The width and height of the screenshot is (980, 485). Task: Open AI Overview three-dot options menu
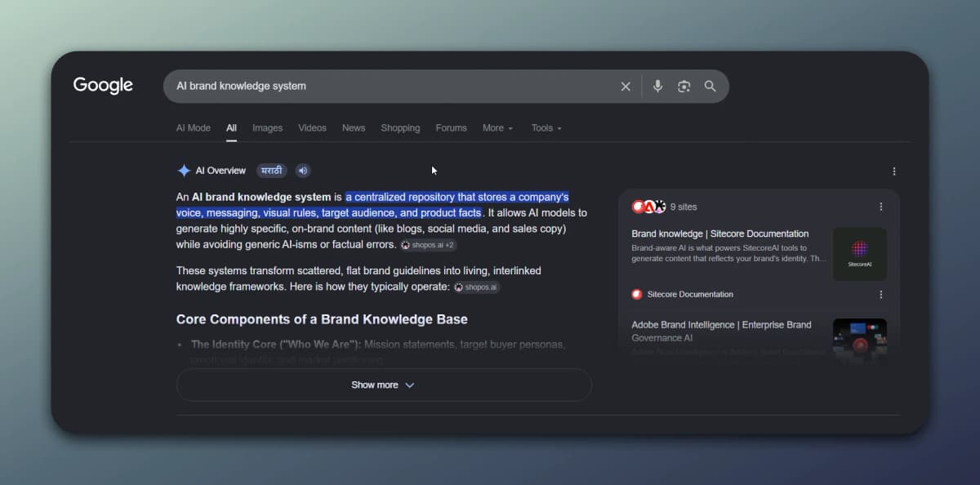[x=894, y=171]
